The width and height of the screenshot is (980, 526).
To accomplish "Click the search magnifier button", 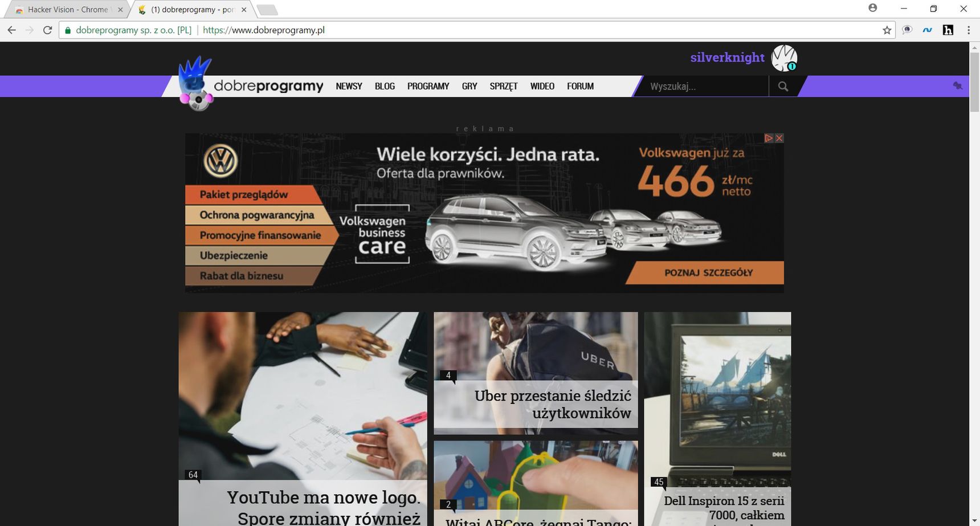I will click(x=783, y=86).
